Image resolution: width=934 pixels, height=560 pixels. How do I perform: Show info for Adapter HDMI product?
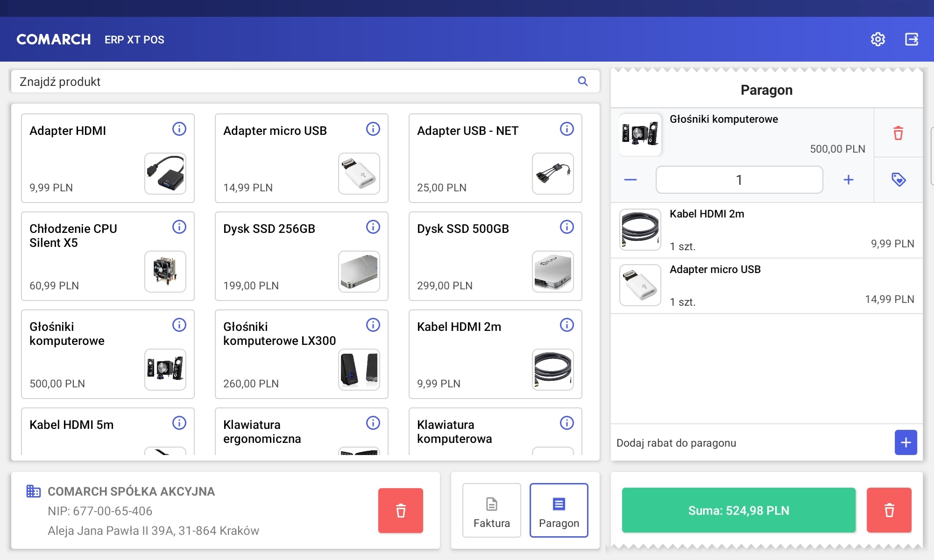179,129
